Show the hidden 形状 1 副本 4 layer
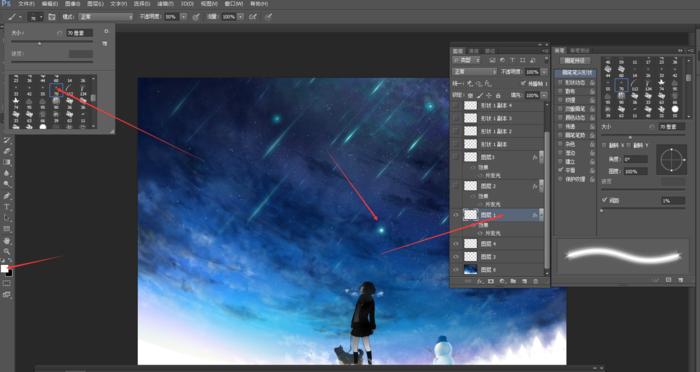 click(456, 105)
